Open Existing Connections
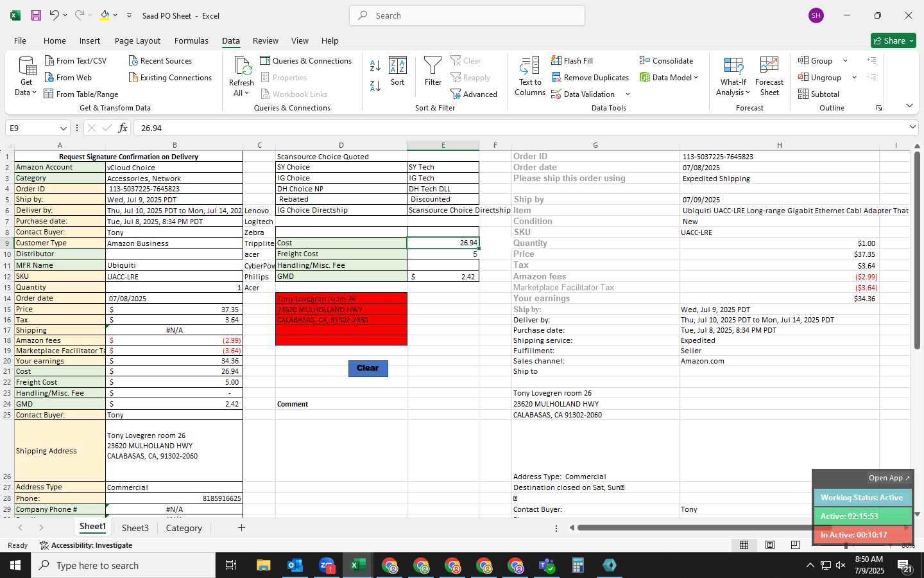The width and height of the screenshot is (924, 578). pyautogui.click(x=170, y=77)
